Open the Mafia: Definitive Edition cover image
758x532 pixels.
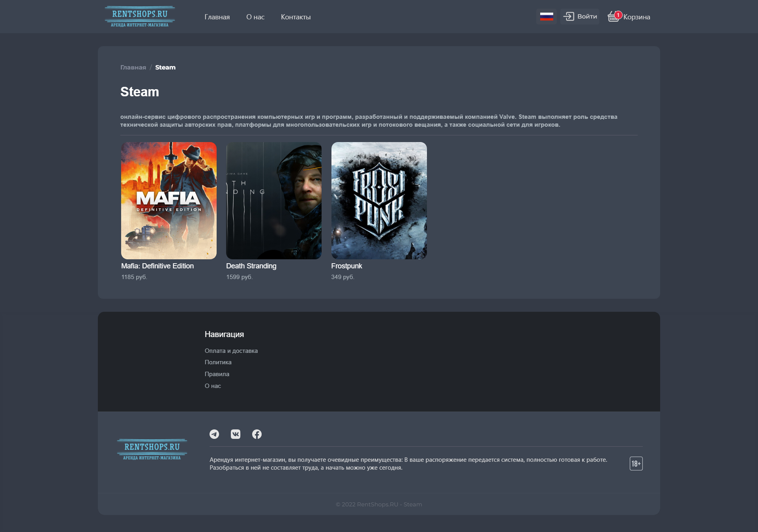[169, 200]
